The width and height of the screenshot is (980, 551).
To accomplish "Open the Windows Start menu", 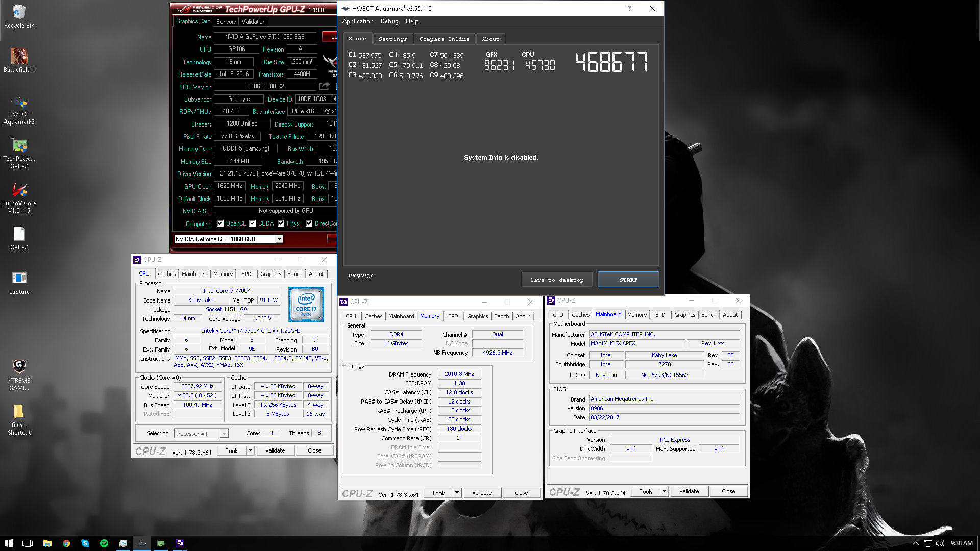I will pyautogui.click(x=9, y=543).
